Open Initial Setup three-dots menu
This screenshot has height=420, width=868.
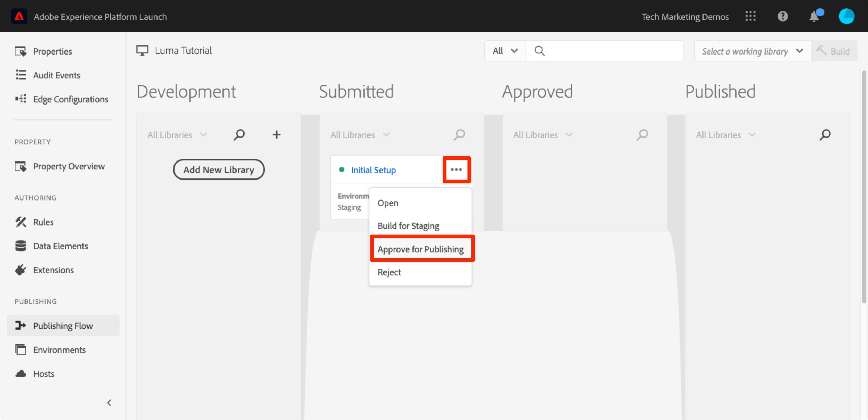[456, 169]
